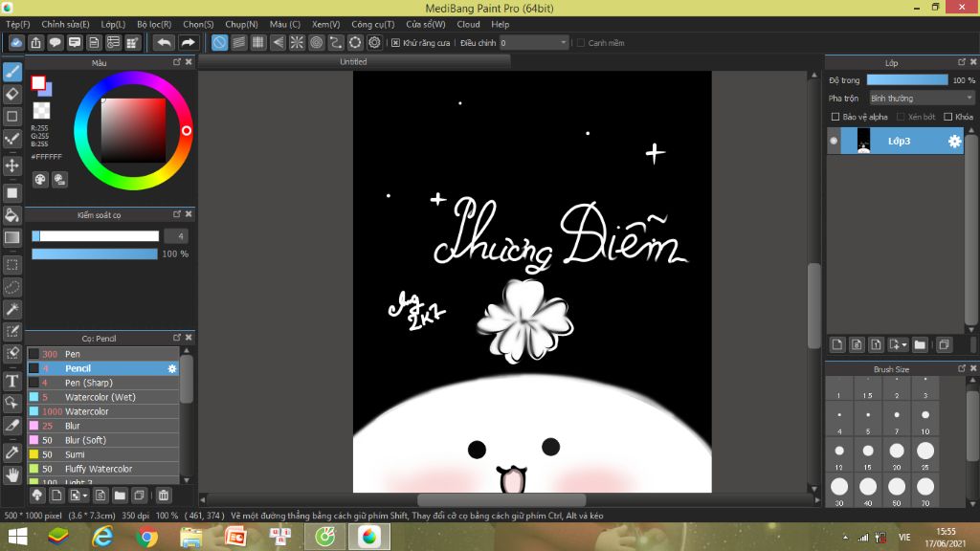Image resolution: width=980 pixels, height=551 pixels.
Task: Click the export/share icon in toolbar
Action: coord(35,42)
